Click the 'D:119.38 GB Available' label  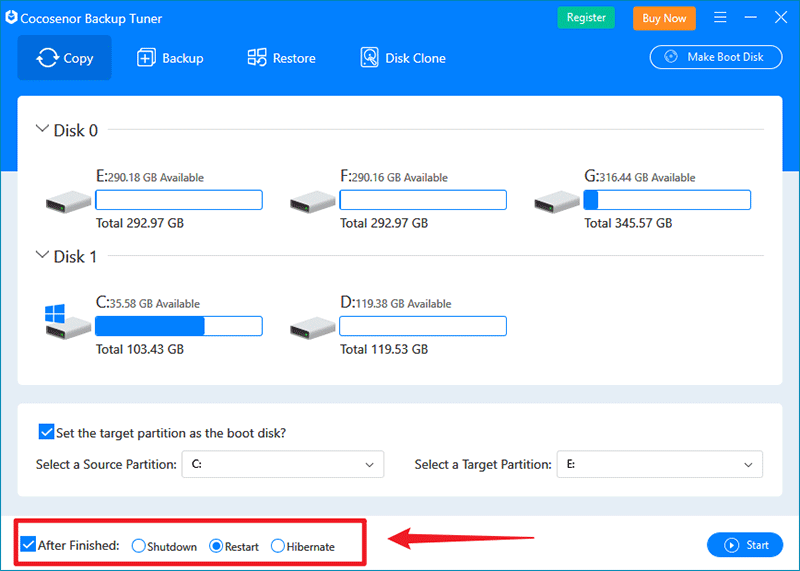click(x=396, y=303)
